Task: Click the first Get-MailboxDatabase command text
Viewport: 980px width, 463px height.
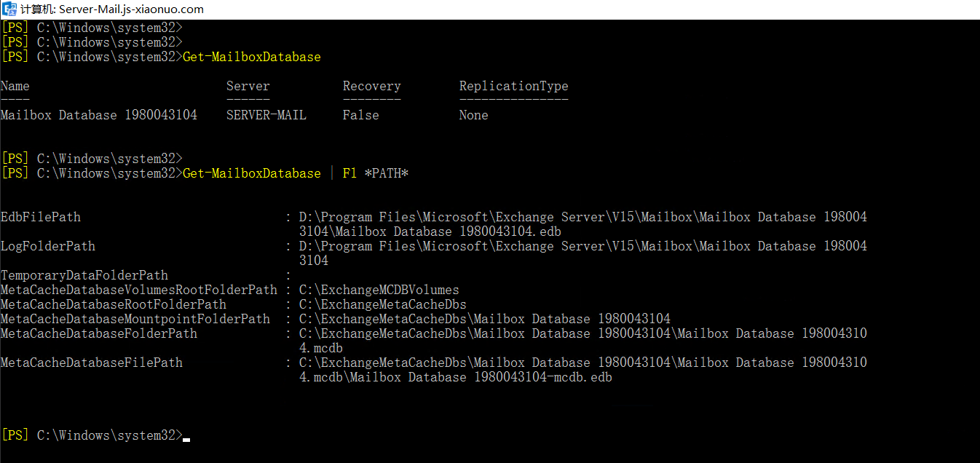Action: 252,57
